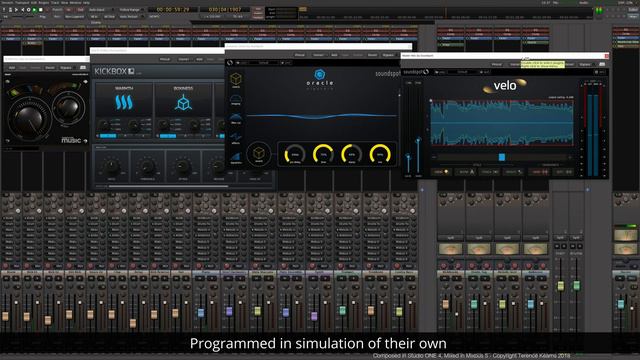
Task: Click the bars and beats clock display
Action: point(225,9)
